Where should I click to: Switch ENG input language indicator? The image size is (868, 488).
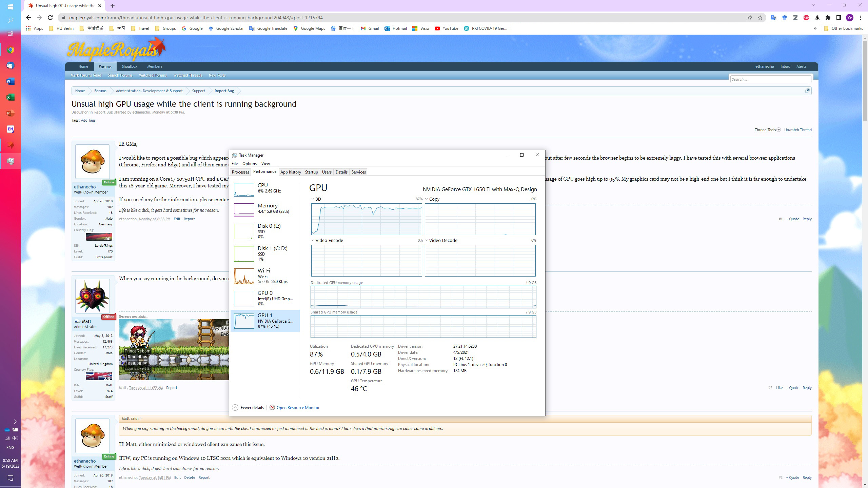point(10,448)
